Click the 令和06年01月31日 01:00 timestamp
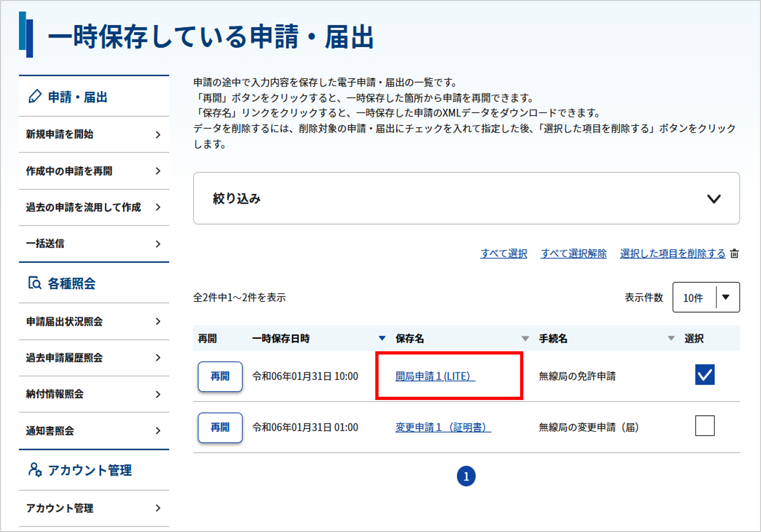The width and height of the screenshot is (761, 532). click(305, 427)
